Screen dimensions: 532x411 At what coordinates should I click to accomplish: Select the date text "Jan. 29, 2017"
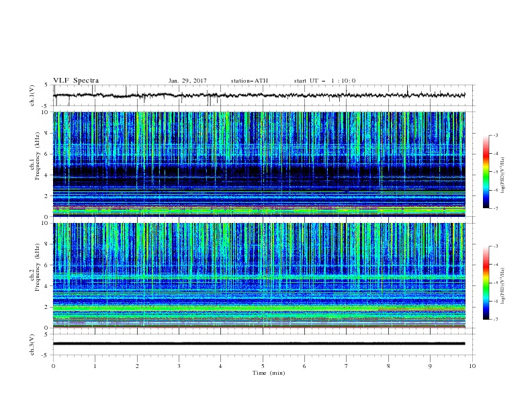pyautogui.click(x=187, y=81)
